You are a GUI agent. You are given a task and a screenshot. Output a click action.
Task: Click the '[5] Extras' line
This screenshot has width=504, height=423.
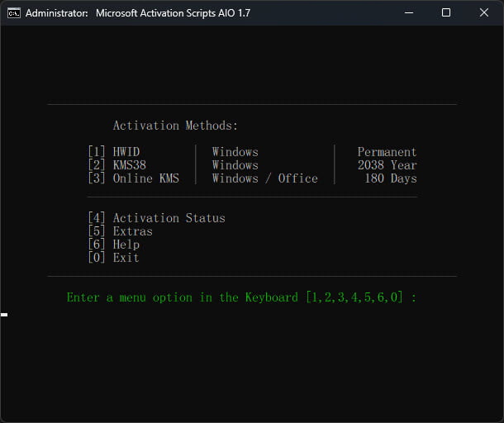pos(120,231)
